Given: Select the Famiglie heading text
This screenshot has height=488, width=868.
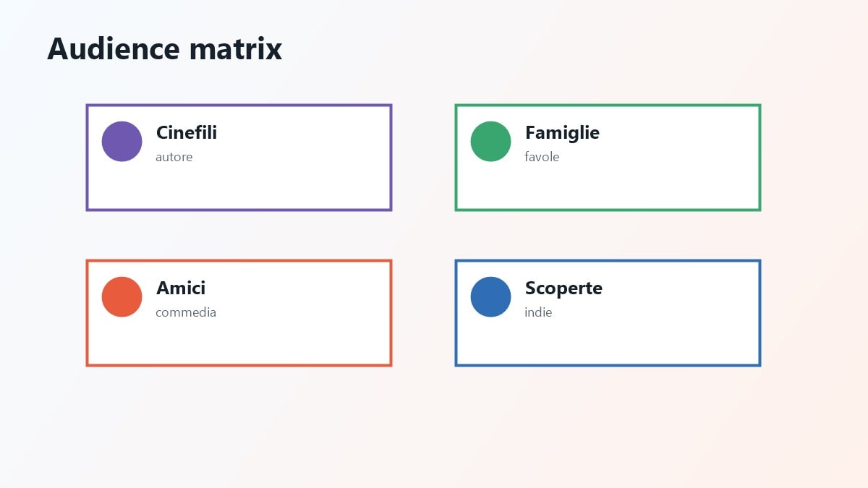Looking at the screenshot, I should click(x=562, y=133).
